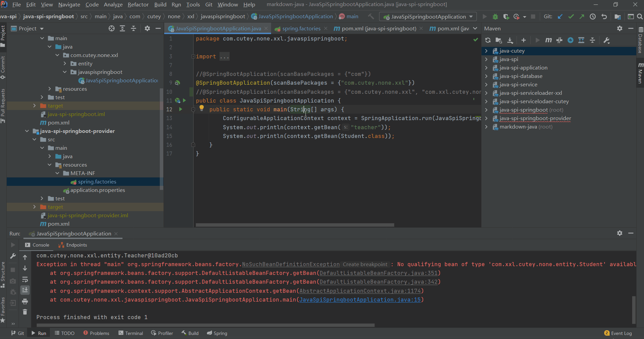Click Create breakpoint in the console

(365, 264)
